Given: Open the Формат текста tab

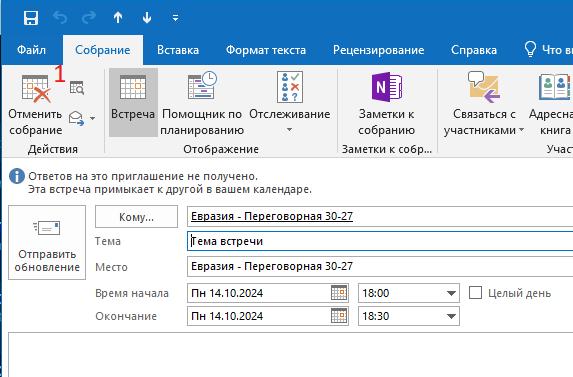Looking at the screenshot, I should pyautogui.click(x=266, y=50).
